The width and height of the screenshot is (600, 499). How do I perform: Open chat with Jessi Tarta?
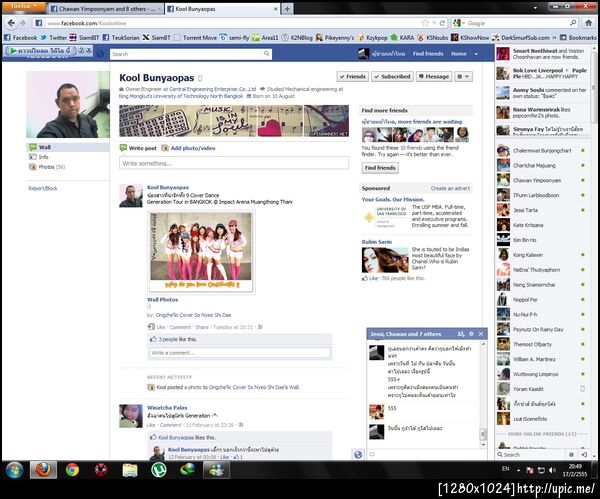click(x=541, y=210)
